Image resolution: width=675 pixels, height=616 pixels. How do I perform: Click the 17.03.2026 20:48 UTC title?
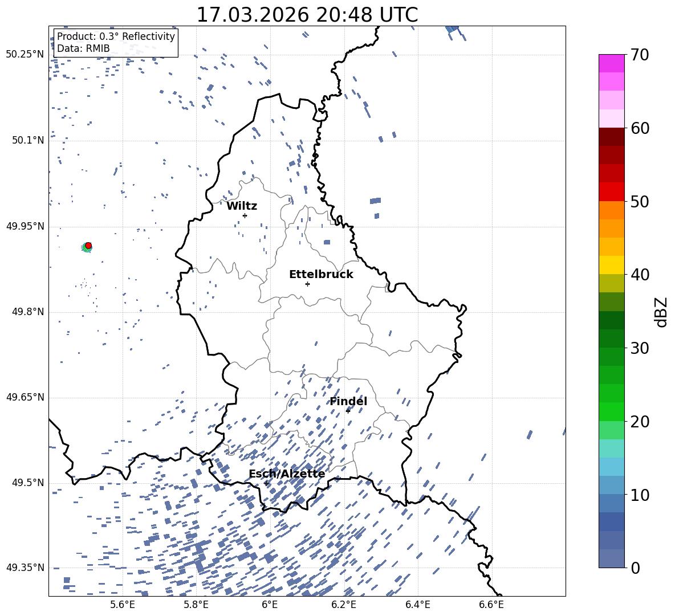click(307, 15)
